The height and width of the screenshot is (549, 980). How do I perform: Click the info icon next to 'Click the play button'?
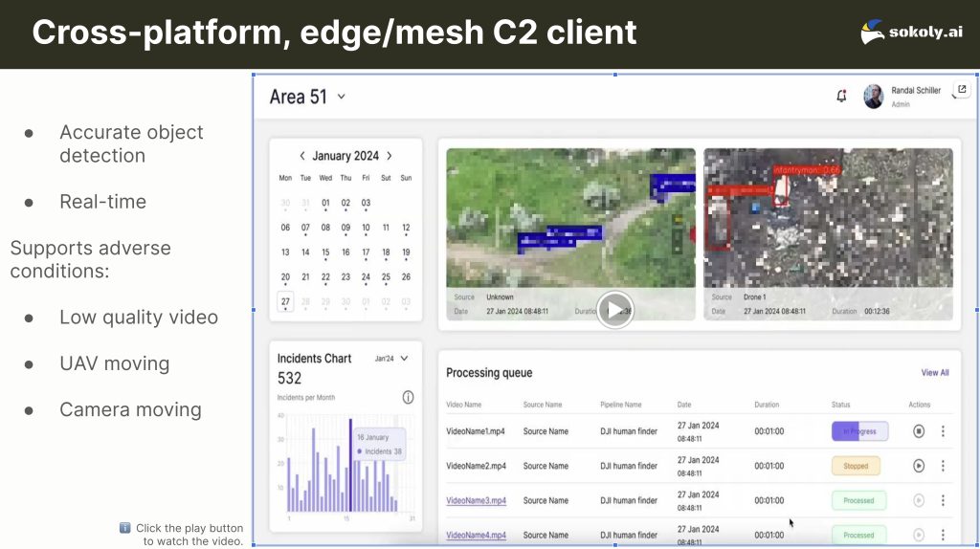pyautogui.click(x=125, y=528)
